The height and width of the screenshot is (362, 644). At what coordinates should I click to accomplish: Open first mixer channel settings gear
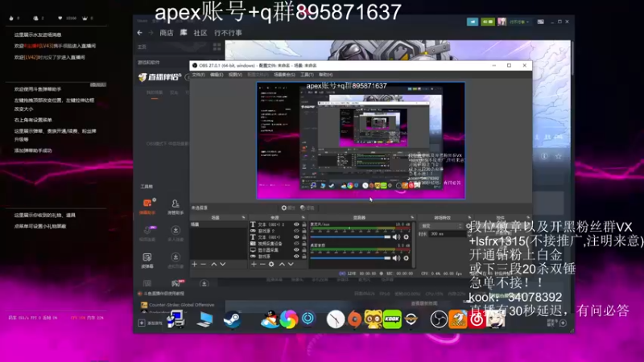tap(407, 237)
